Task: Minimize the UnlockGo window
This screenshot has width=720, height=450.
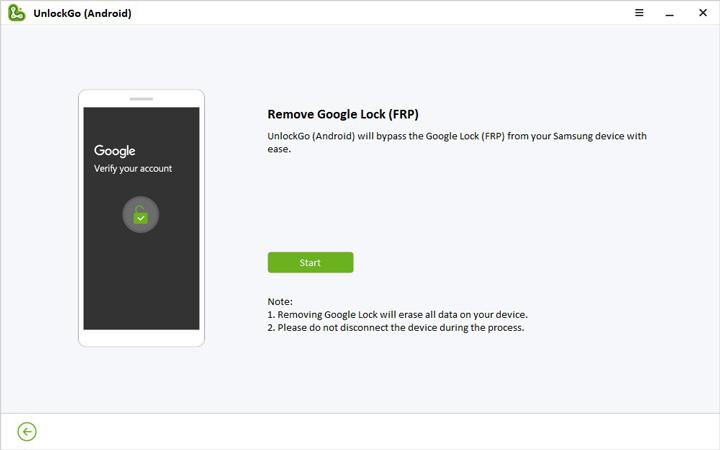Action: (671, 13)
